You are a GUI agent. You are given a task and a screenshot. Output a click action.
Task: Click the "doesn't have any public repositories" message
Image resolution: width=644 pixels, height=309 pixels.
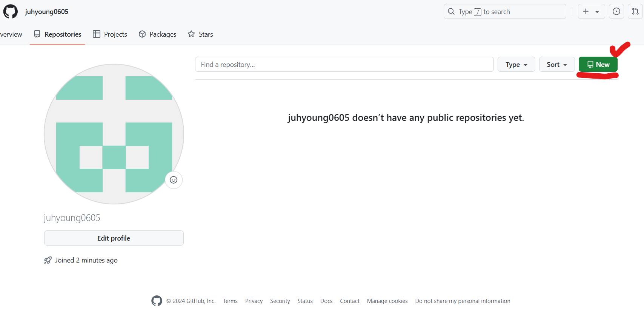406,118
